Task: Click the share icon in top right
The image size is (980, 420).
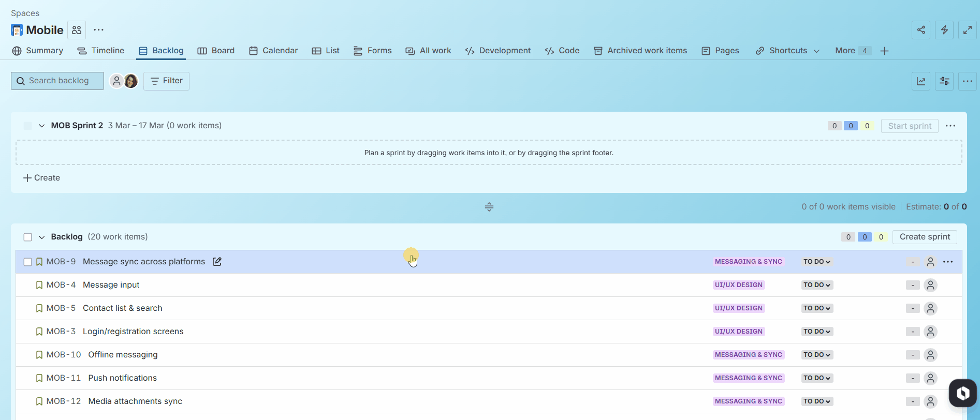Action: pyautogui.click(x=921, y=30)
